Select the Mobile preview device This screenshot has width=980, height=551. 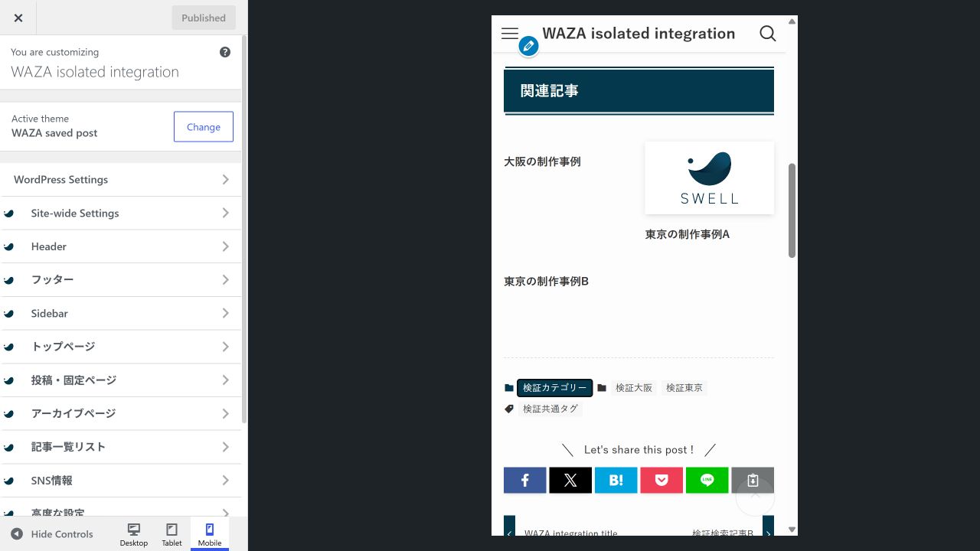pos(210,534)
